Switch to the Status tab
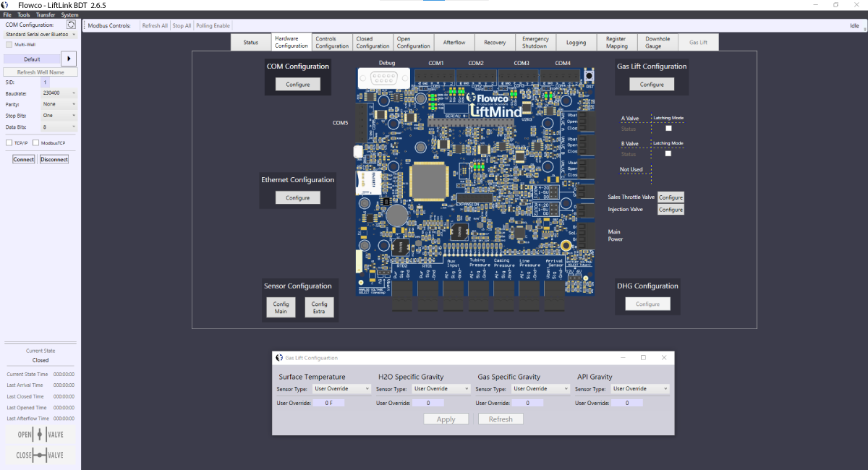868x470 pixels. (x=250, y=43)
